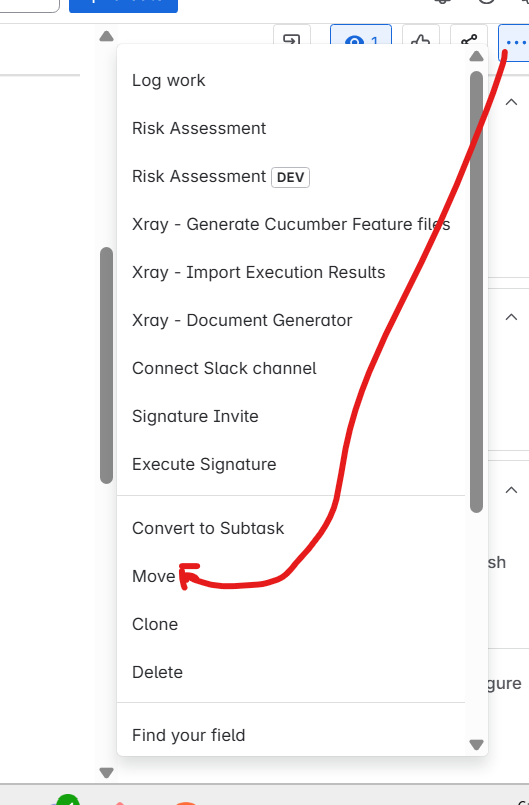Click the page scroll-up arrow at left
Screen dimensions: 529x805
coord(106,36)
